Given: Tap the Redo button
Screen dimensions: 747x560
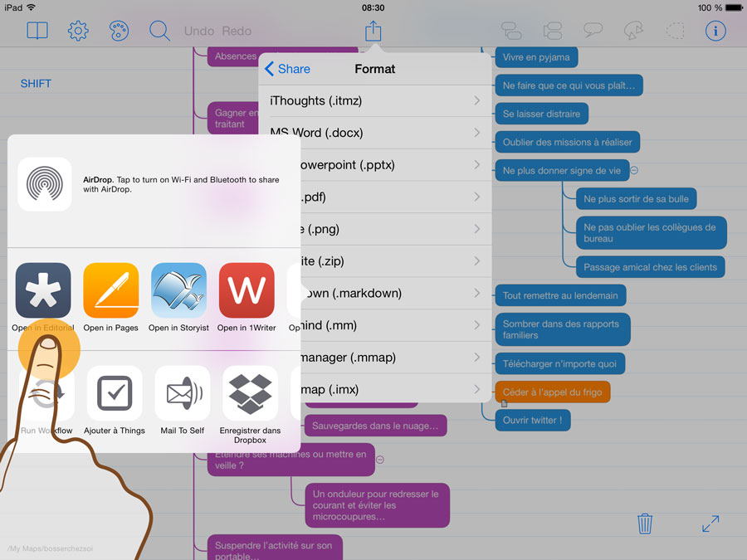Looking at the screenshot, I should 237,31.
